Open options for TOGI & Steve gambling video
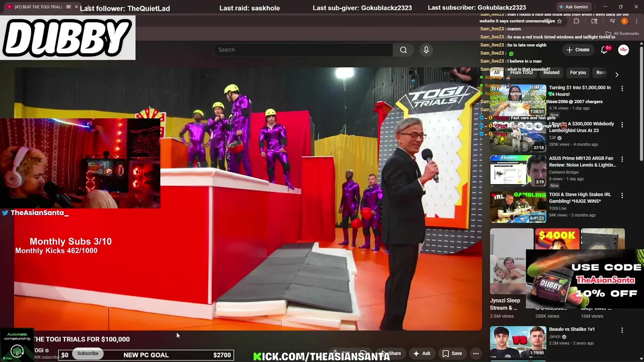The image size is (644, 362). [622, 195]
